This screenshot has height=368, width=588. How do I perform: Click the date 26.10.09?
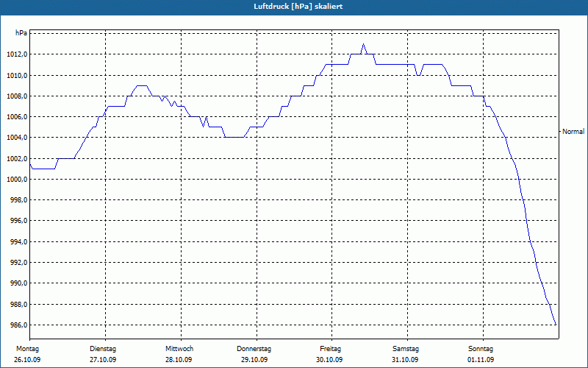pos(27,360)
